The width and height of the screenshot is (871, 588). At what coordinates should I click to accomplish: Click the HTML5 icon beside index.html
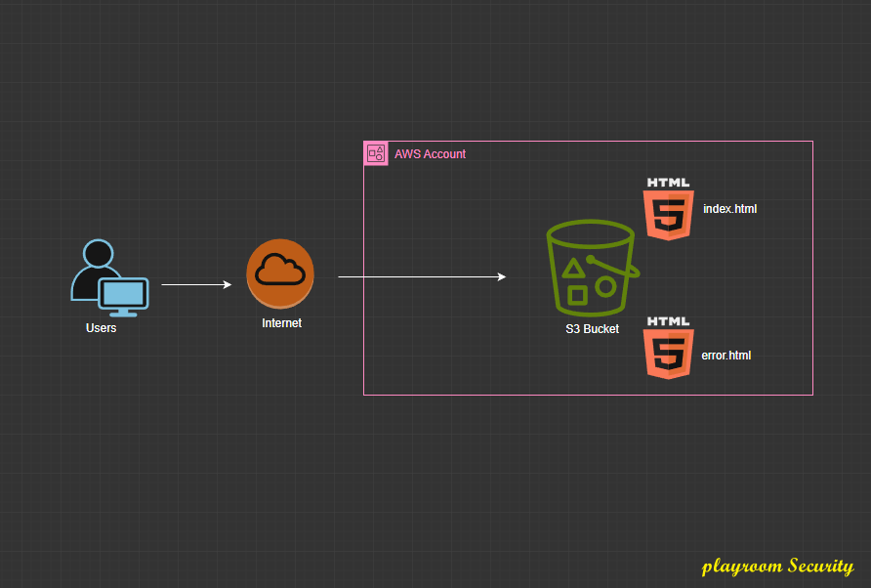pos(668,208)
